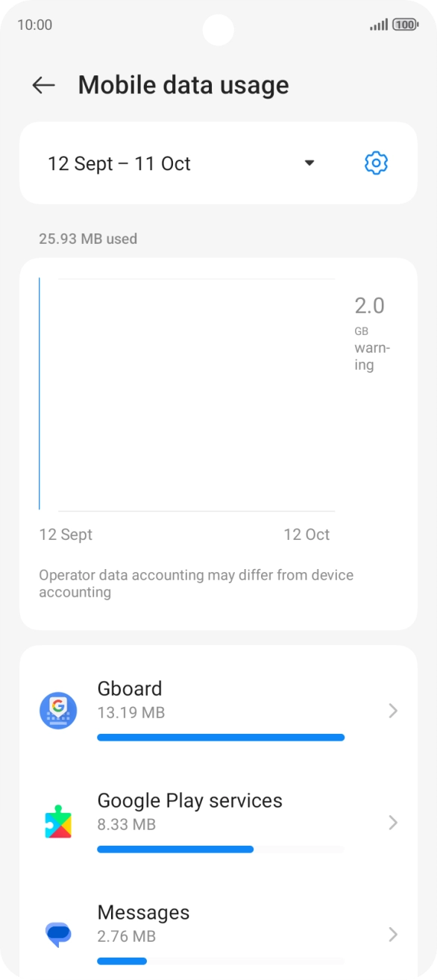Click the 25.93 MB used label
This screenshot has width=437, height=980.
[x=89, y=239]
